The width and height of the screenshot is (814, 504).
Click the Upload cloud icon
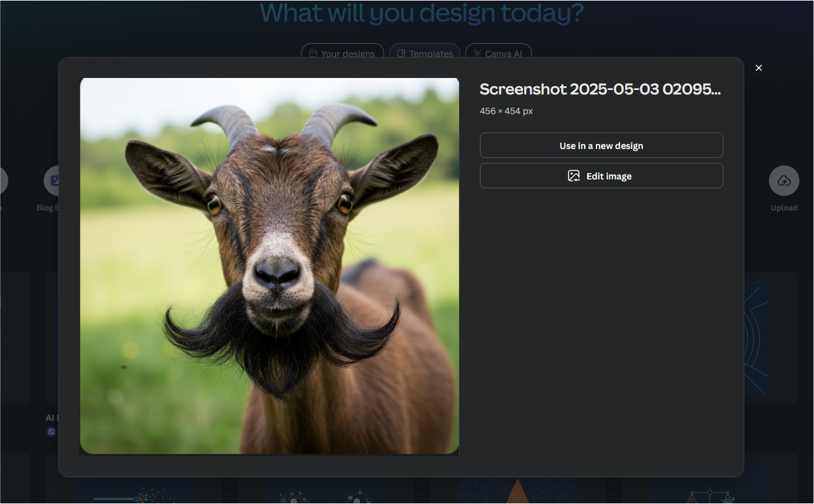pyautogui.click(x=784, y=181)
